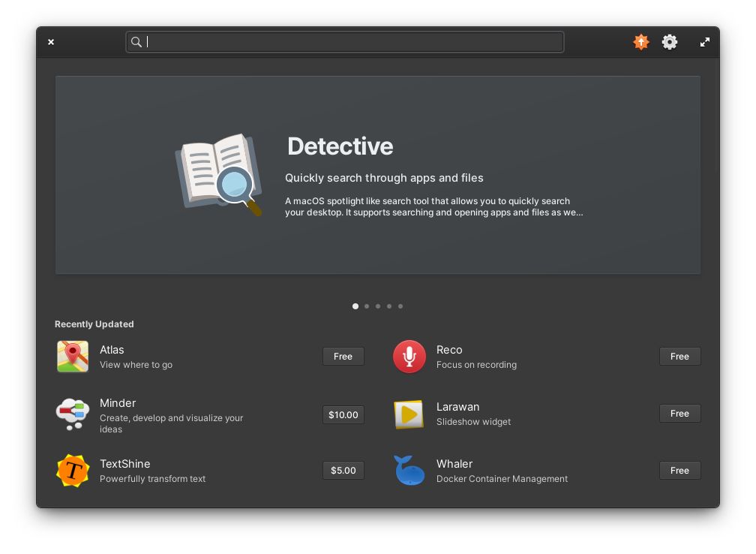Click inside the search field
This screenshot has width=756, height=554.
point(345,42)
